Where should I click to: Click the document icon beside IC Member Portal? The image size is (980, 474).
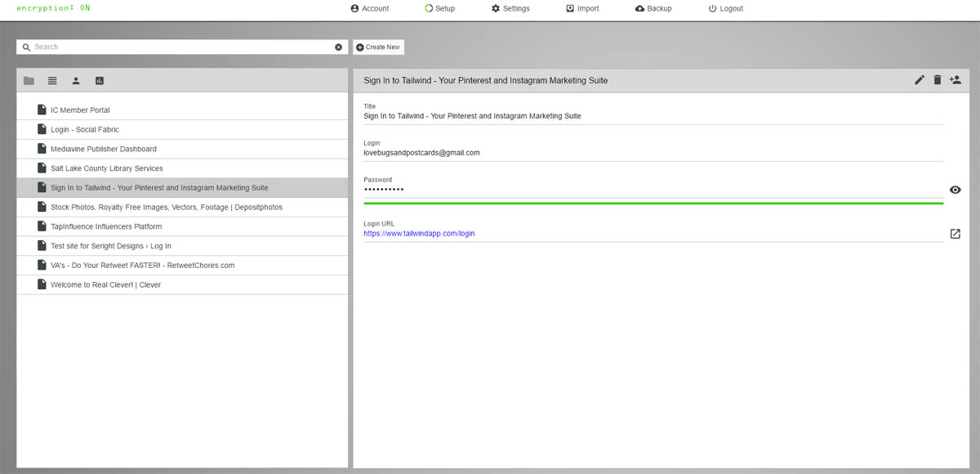pyautogui.click(x=42, y=110)
